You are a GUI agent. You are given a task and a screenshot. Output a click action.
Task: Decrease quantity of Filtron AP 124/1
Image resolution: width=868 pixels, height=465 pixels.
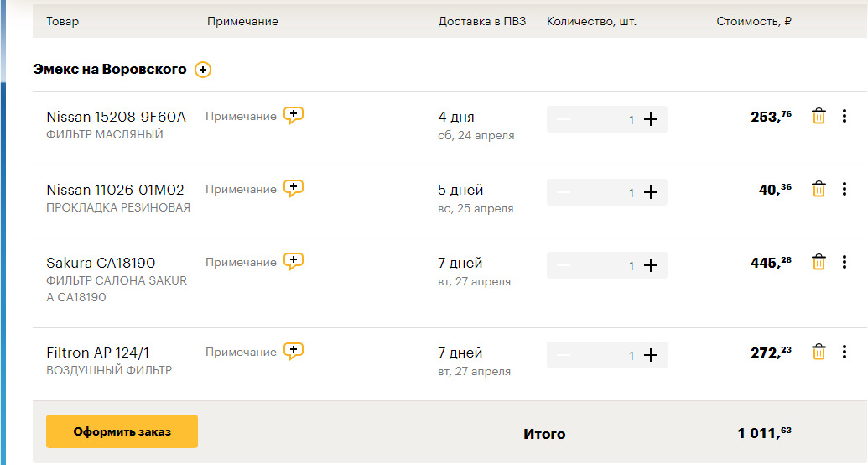pos(564,355)
